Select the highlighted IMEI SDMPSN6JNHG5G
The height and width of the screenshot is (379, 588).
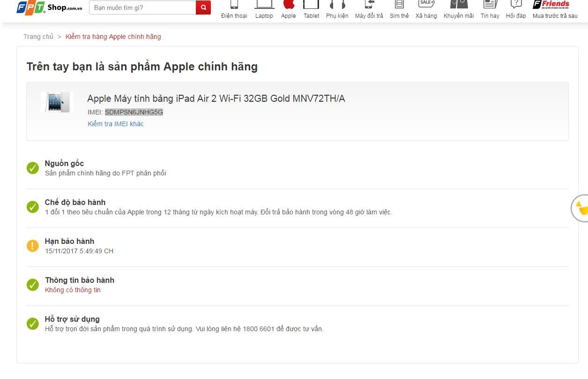[x=134, y=112]
